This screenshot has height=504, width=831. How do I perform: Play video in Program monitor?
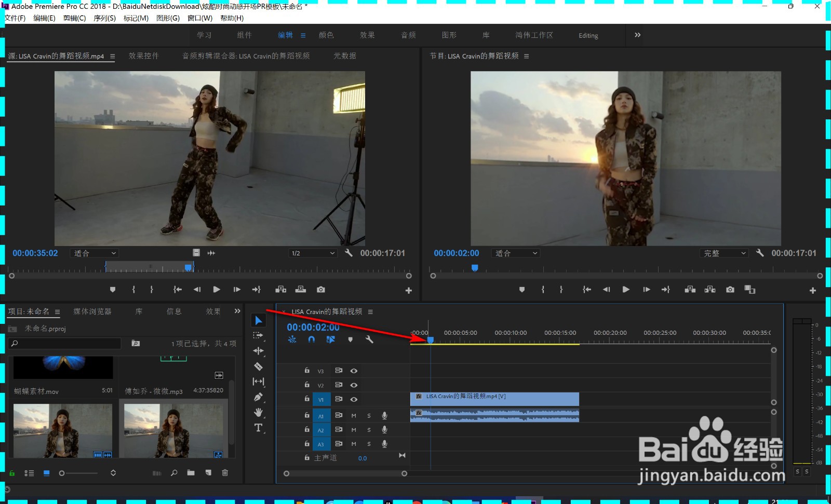tap(626, 290)
